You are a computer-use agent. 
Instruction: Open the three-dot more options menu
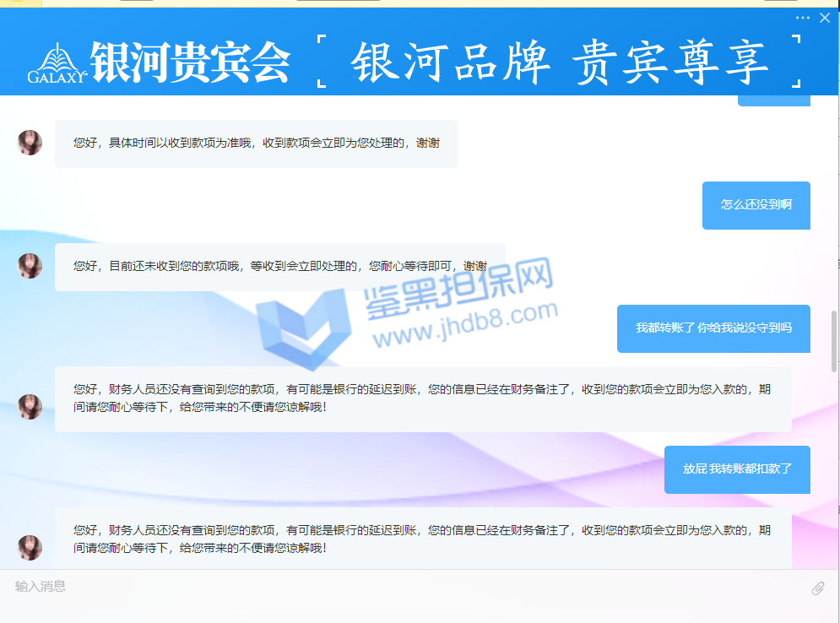click(802, 18)
